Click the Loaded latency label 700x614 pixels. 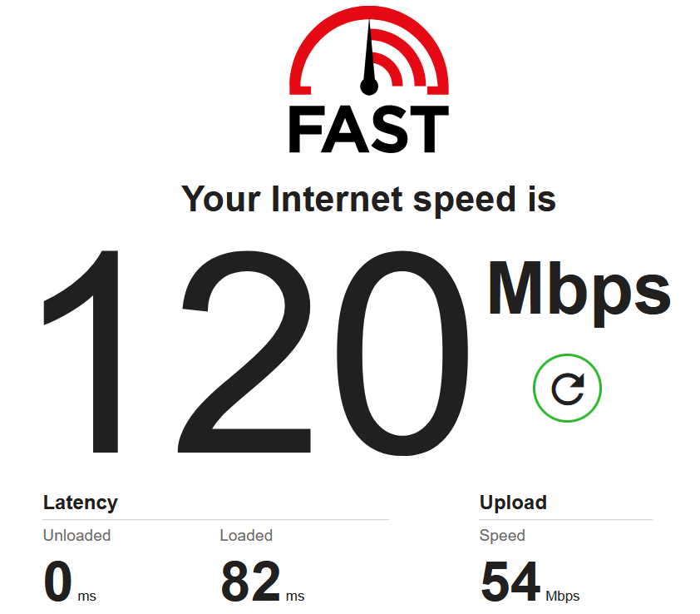pos(246,535)
